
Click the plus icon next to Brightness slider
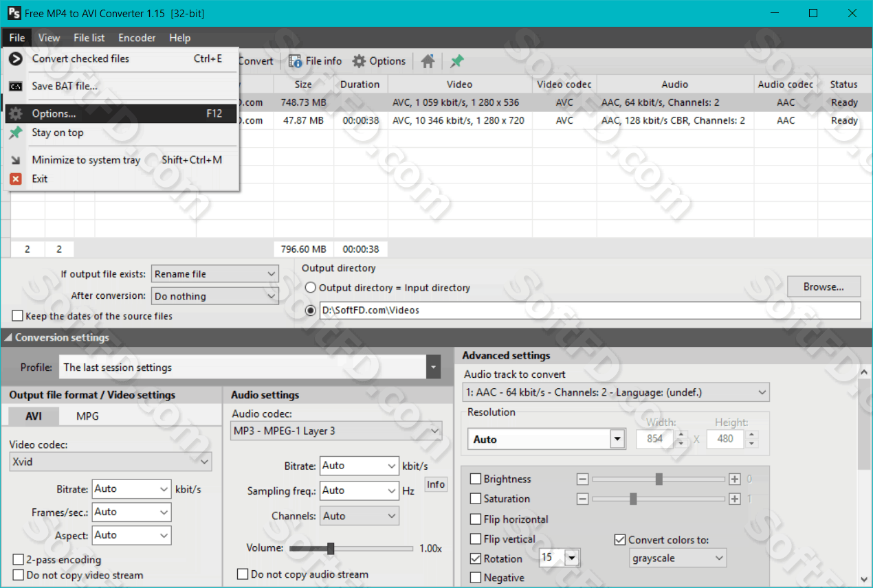(x=735, y=479)
